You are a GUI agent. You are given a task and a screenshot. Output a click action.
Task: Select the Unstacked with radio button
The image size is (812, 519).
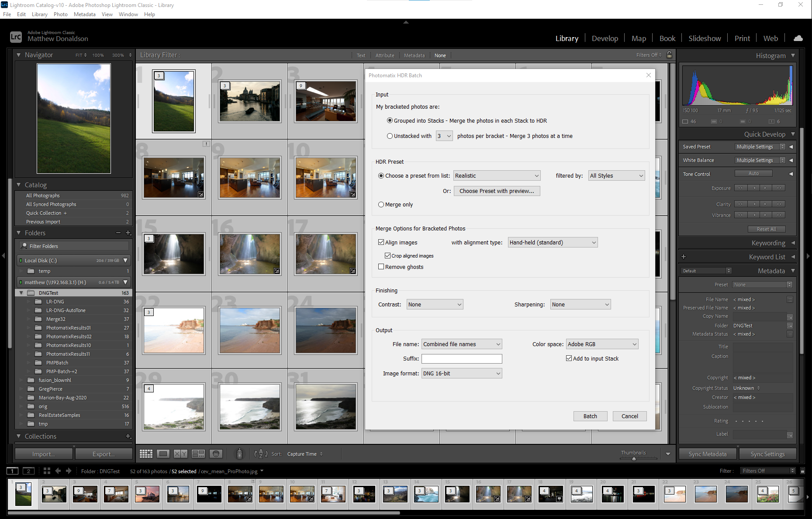390,136
